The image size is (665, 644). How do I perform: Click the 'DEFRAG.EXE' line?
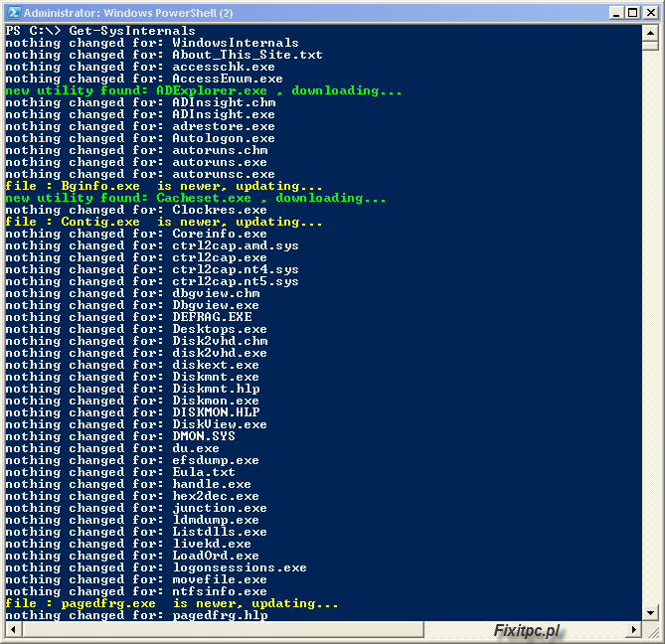pos(128,317)
